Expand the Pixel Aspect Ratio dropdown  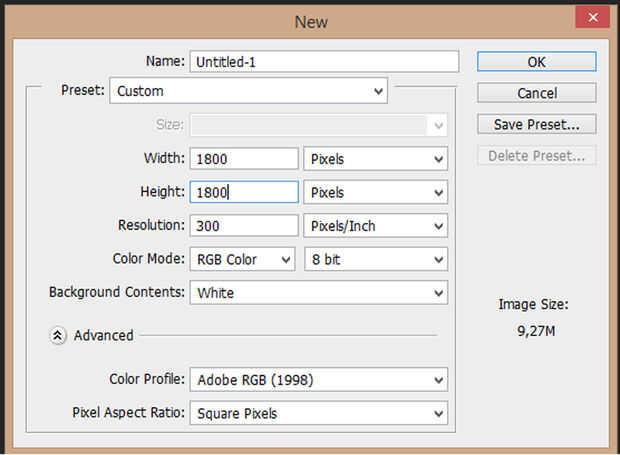318,413
